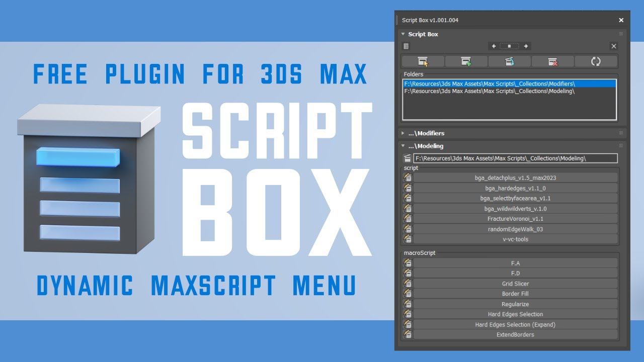644x362 pixels.
Task: Launch the Regularize macroScript
Action: click(515, 304)
